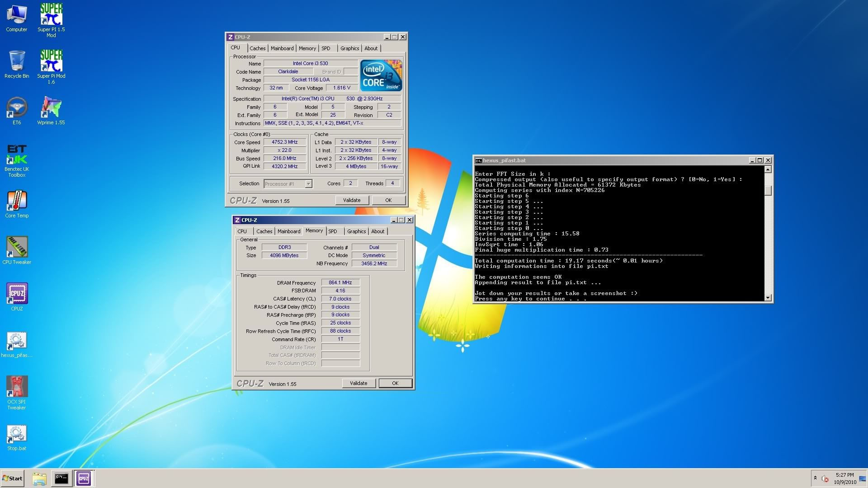
Task: Open the Wprime 1.55 desktop shortcut
Action: click(51, 108)
